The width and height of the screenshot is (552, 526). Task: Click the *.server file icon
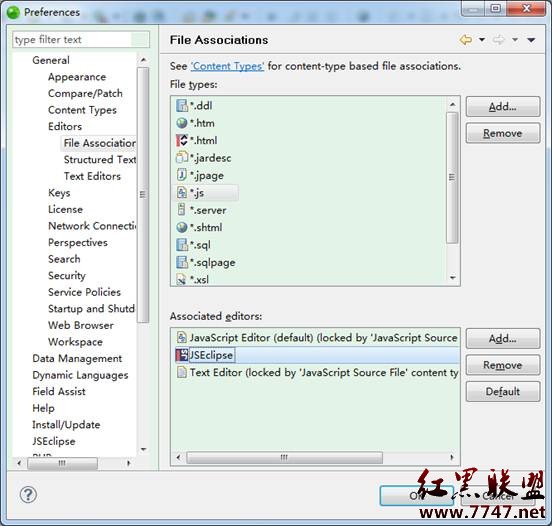tap(182, 210)
